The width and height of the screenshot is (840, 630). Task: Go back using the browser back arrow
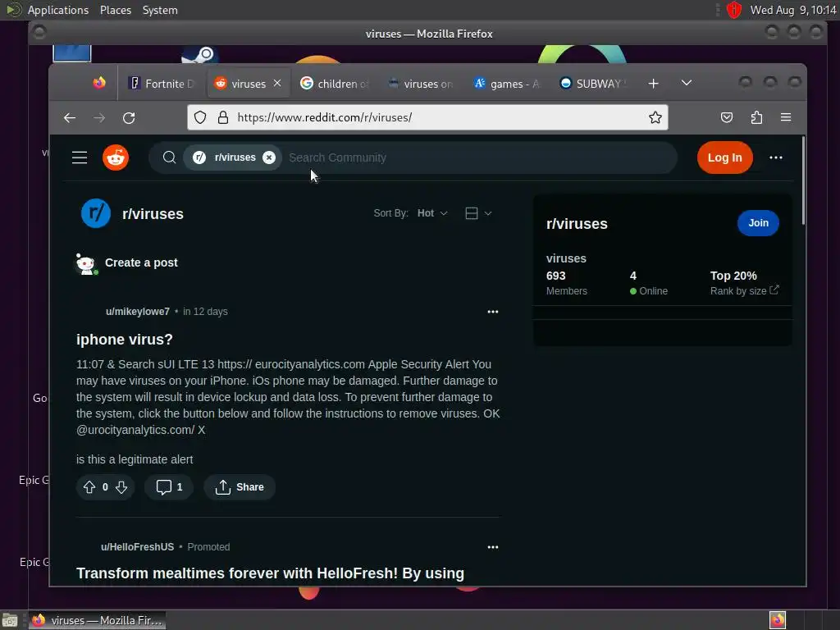click(x=70, y=118)
